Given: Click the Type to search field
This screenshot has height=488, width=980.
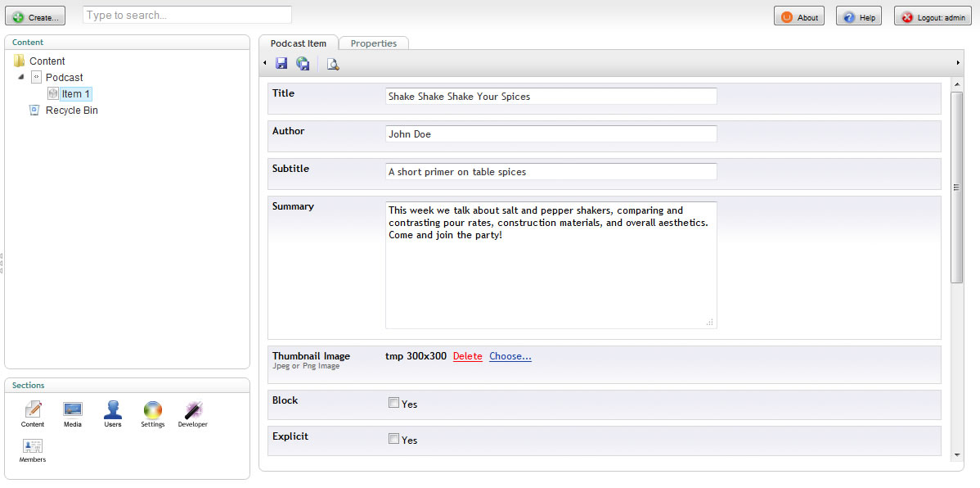Looking at the screenshot, I should tap(187, 15).
